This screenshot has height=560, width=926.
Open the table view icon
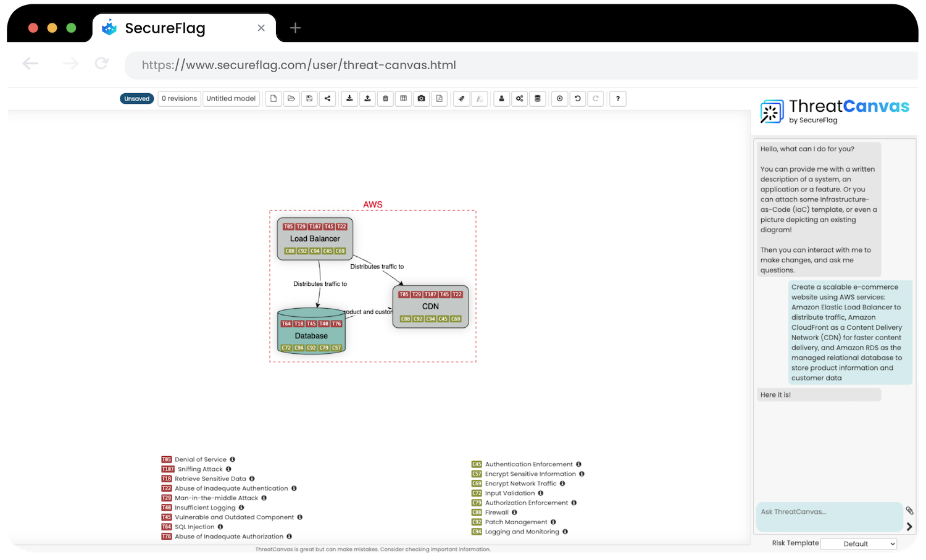click(403, 99)
